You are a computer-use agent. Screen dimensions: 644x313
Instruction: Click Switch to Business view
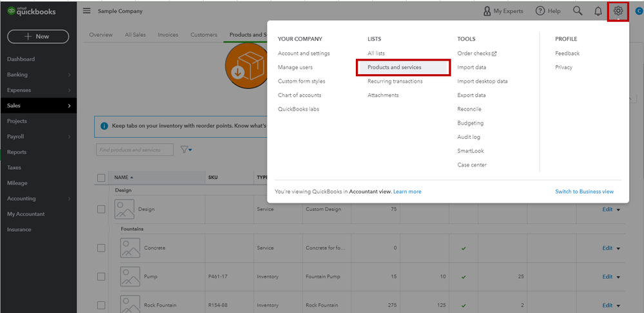585,192
